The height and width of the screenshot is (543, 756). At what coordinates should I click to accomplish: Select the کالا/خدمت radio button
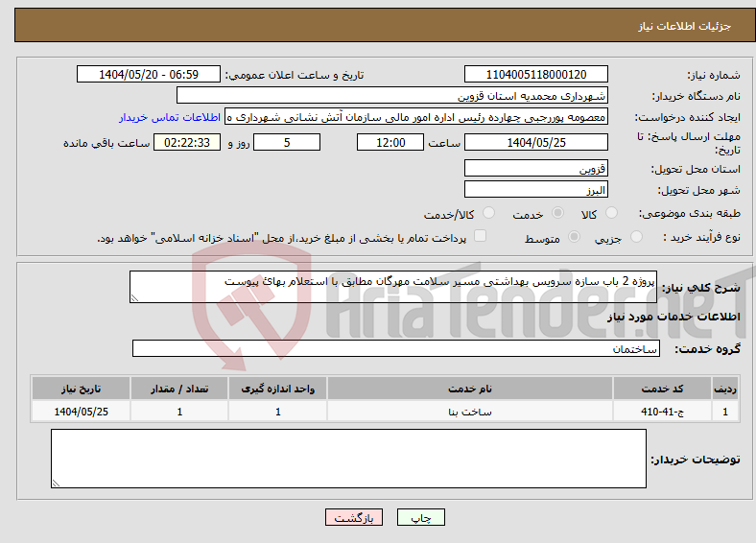pos(488,213)
